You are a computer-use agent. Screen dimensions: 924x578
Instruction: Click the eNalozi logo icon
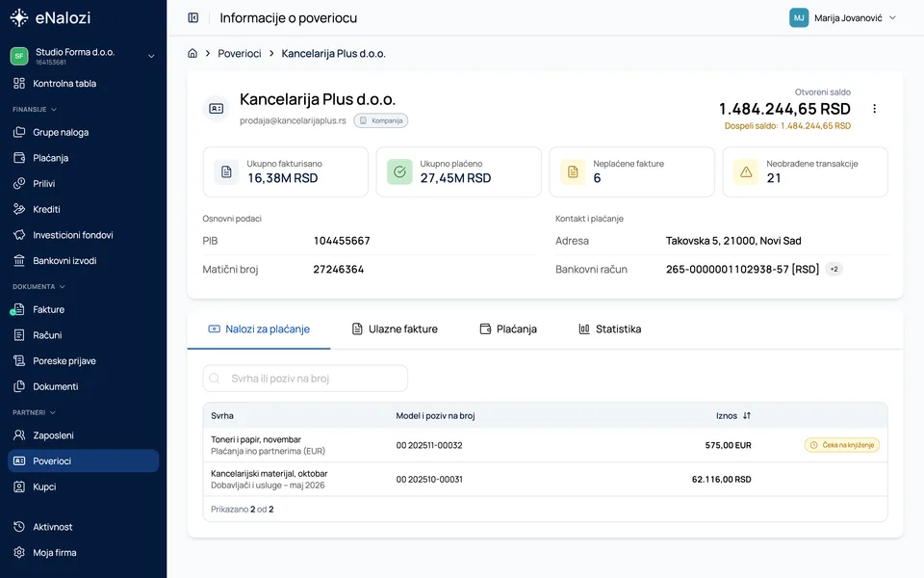pos(19,17)
